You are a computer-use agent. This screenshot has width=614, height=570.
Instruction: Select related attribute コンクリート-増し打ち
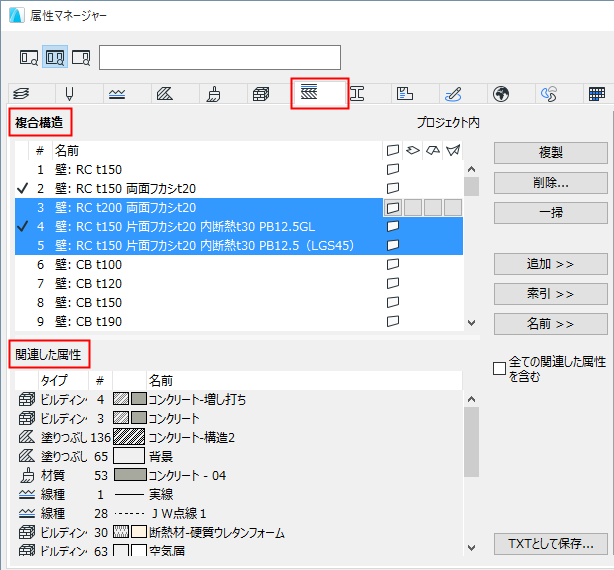239,399
